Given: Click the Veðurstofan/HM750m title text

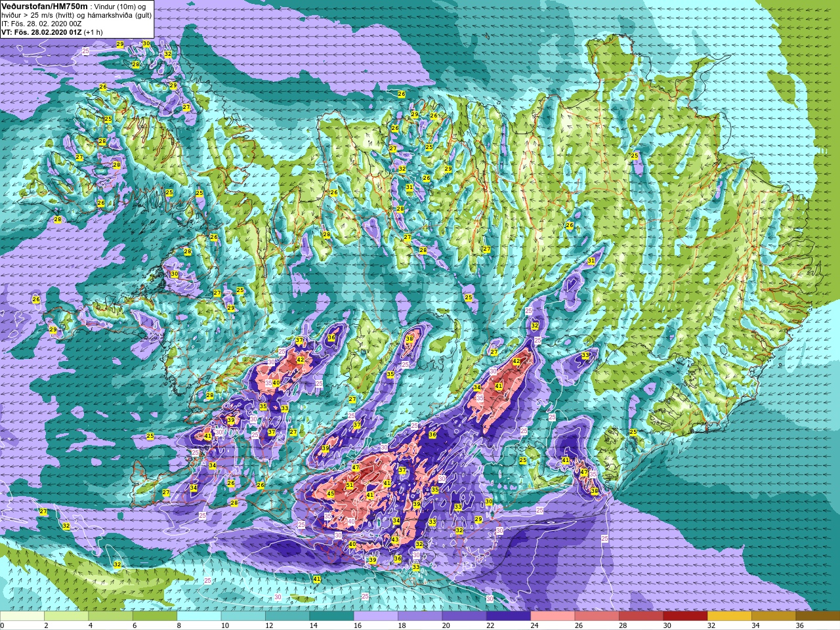Looking at the screenshot, I should click(x=43, y=7).
